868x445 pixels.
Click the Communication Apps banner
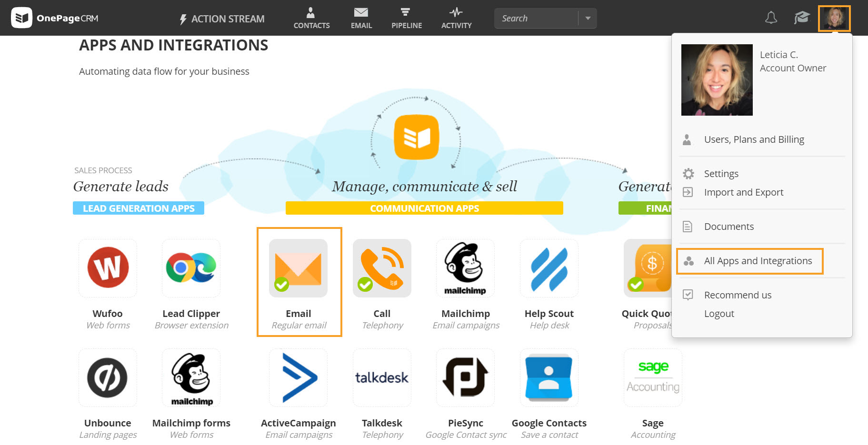click(x=424, y=208)
